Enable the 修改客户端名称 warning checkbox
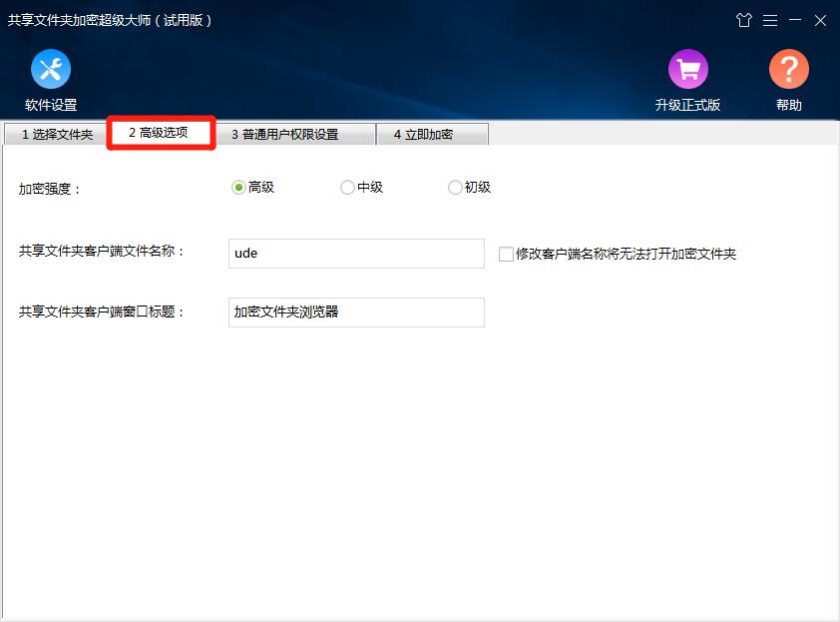 pos(504,254)
